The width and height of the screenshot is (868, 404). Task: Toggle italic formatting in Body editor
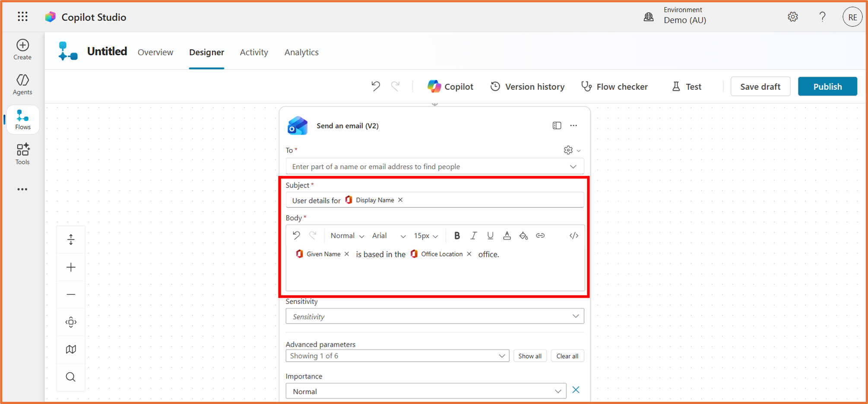[473, 235]
